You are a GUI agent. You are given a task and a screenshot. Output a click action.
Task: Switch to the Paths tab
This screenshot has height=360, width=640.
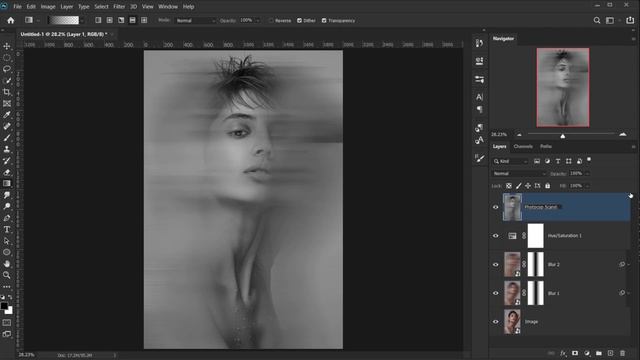click(546, 146)
